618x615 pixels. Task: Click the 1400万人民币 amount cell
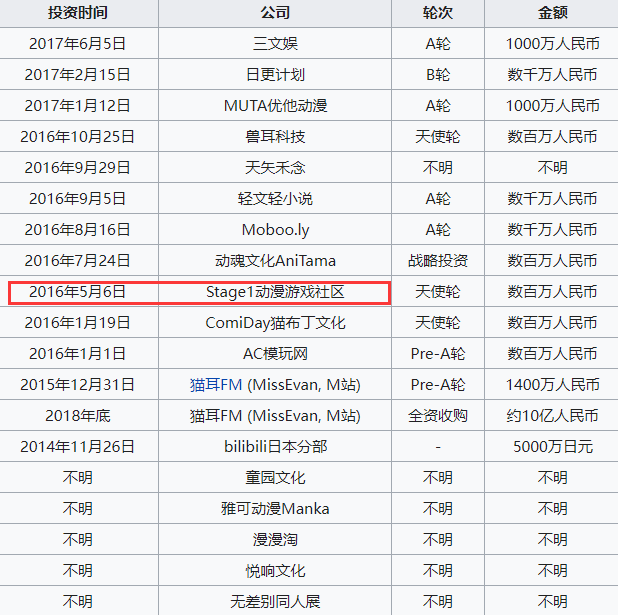(553, 385)
